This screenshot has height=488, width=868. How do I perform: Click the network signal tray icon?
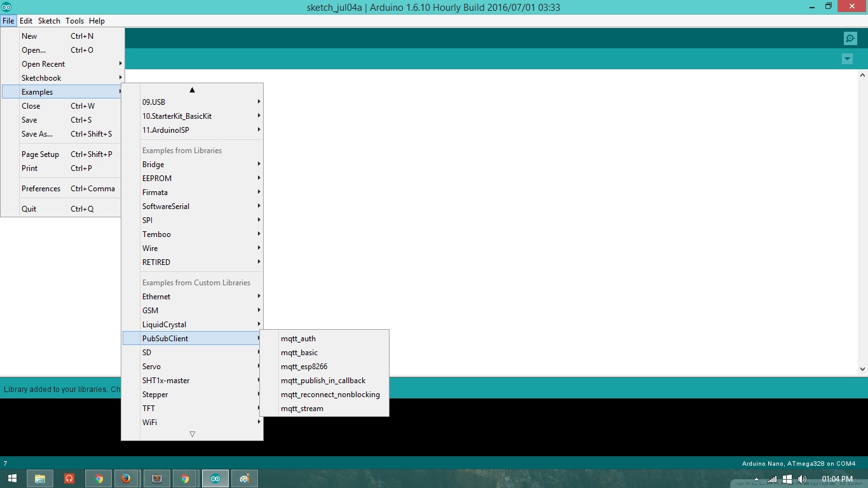[x=772, y=479]
